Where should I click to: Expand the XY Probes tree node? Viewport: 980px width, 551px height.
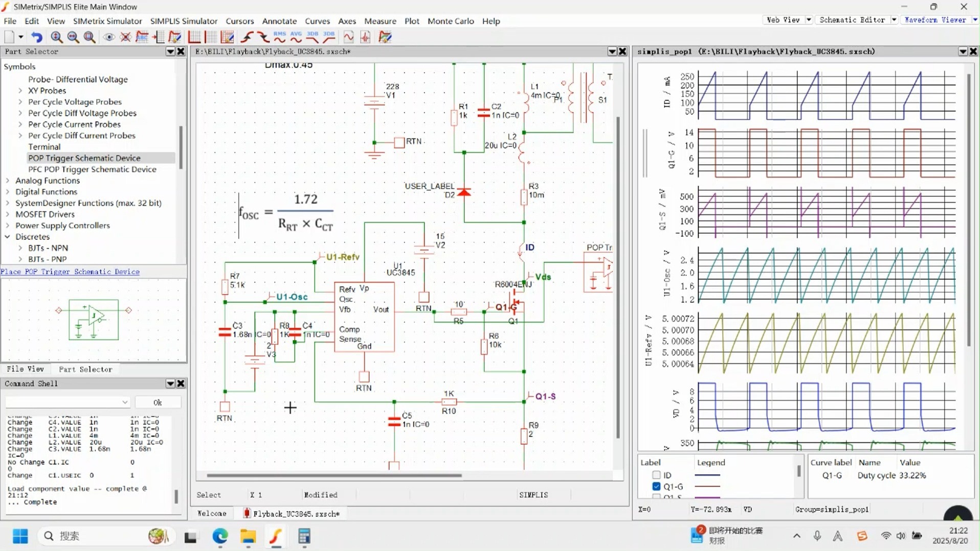(20, 91)
